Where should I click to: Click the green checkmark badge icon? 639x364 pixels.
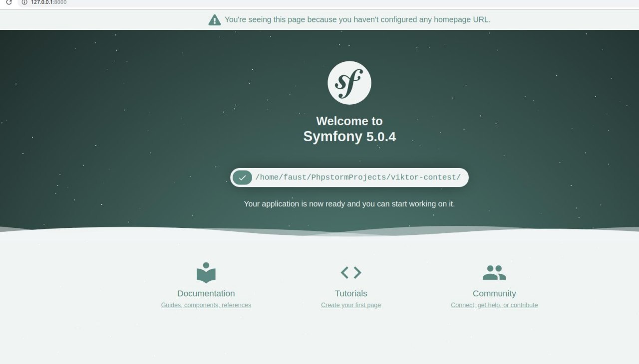pyautogui.click(x=242, y=178)
